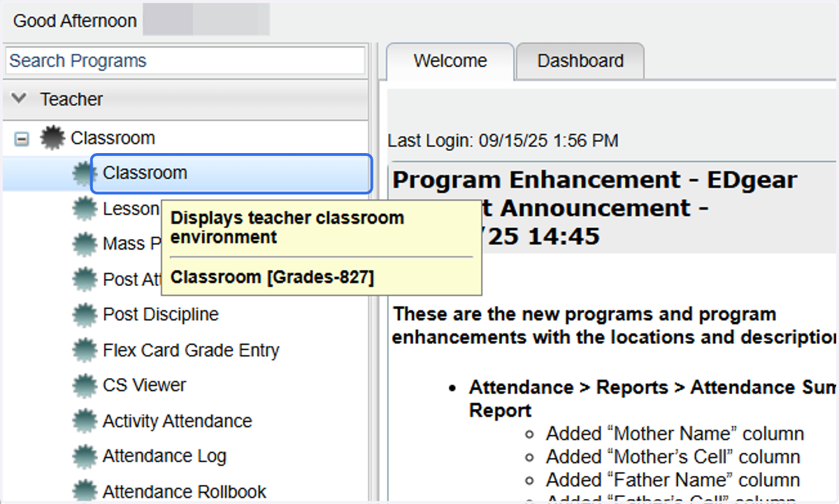Click the Attendance > Reports bullet text
Image resolution: width=839 pixels, height=504 pixels.
653,398
